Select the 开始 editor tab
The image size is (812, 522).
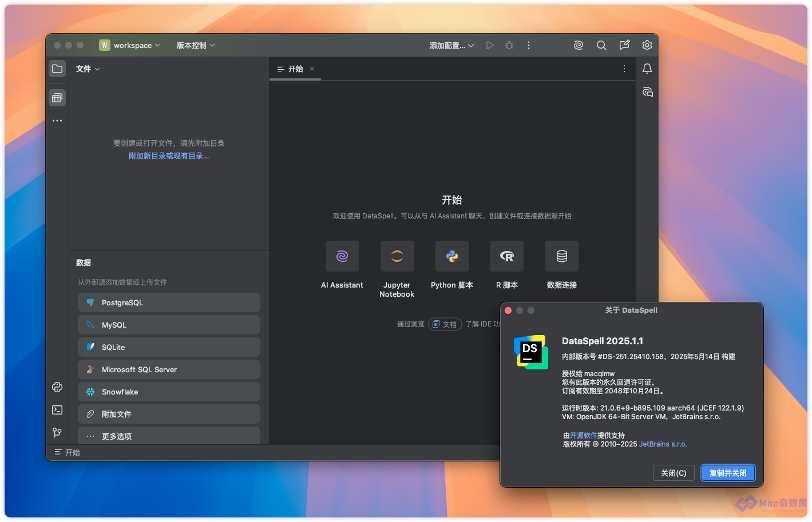coord(295,69)
